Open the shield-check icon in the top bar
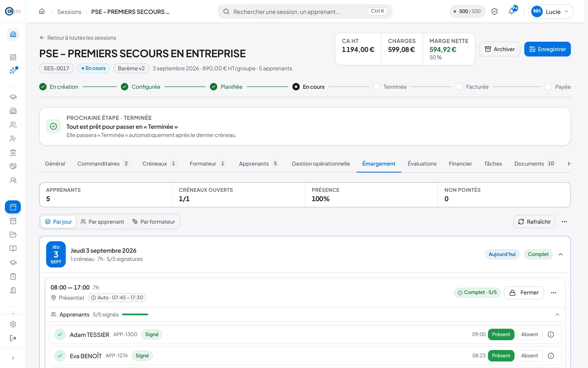 point(494,11)
